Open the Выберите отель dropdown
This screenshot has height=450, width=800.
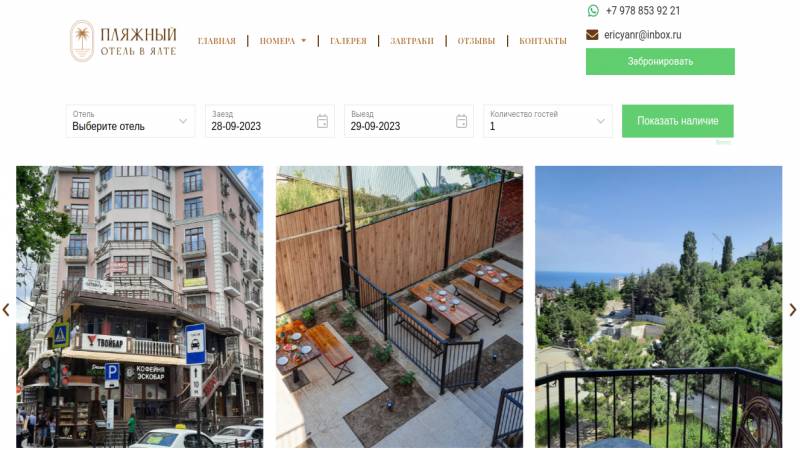pyautogui.click(x=130, y=121)
